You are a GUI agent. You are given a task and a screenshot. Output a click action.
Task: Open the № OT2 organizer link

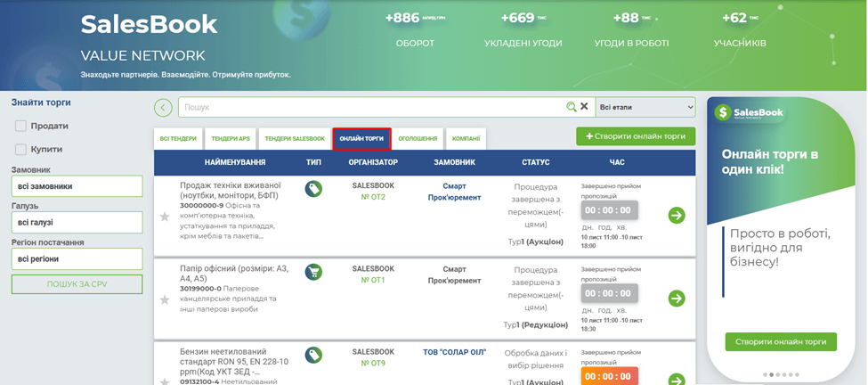coord(372,197)
